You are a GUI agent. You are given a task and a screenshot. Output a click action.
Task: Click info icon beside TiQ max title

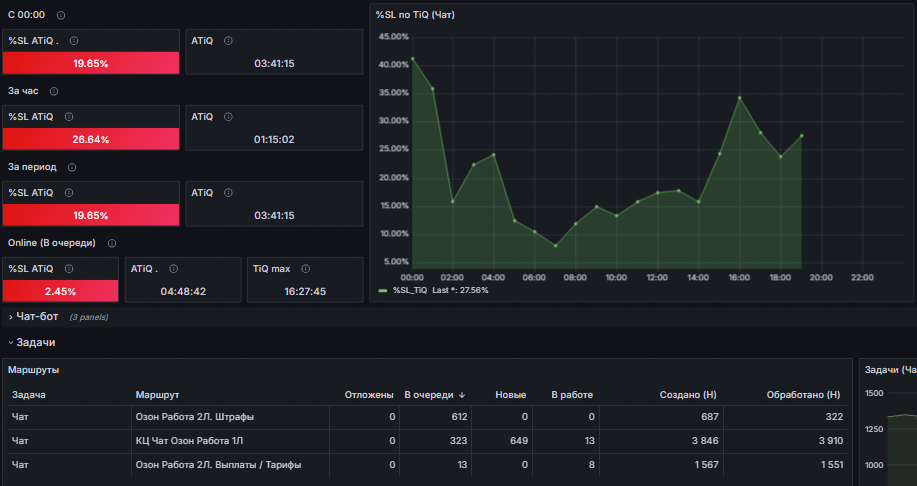(x=305, y=269)
